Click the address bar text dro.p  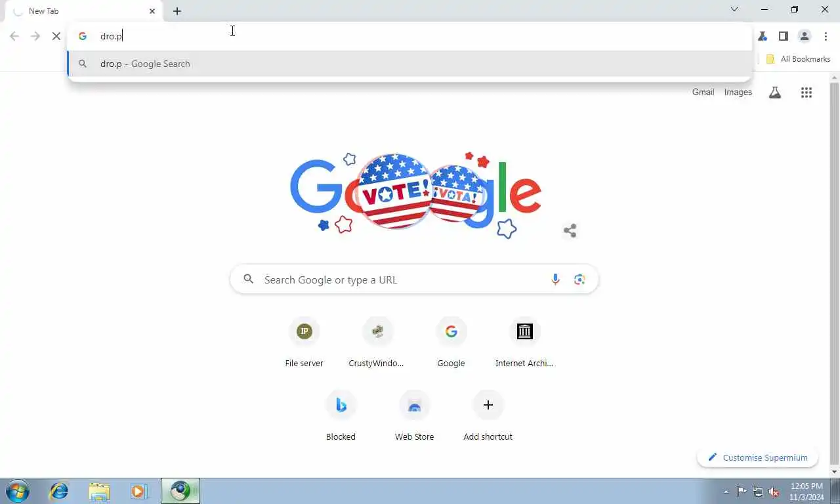(x=111, y=36)
